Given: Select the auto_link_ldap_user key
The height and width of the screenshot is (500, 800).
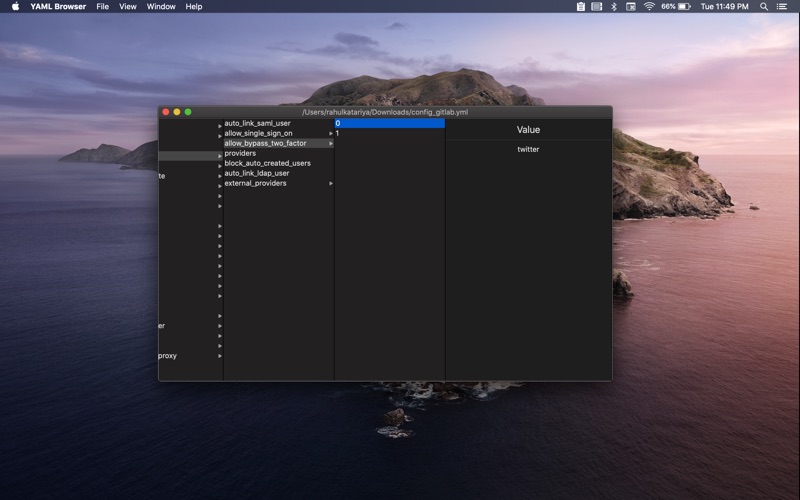Looking at the screenshot, I should [x=279, y=173].
